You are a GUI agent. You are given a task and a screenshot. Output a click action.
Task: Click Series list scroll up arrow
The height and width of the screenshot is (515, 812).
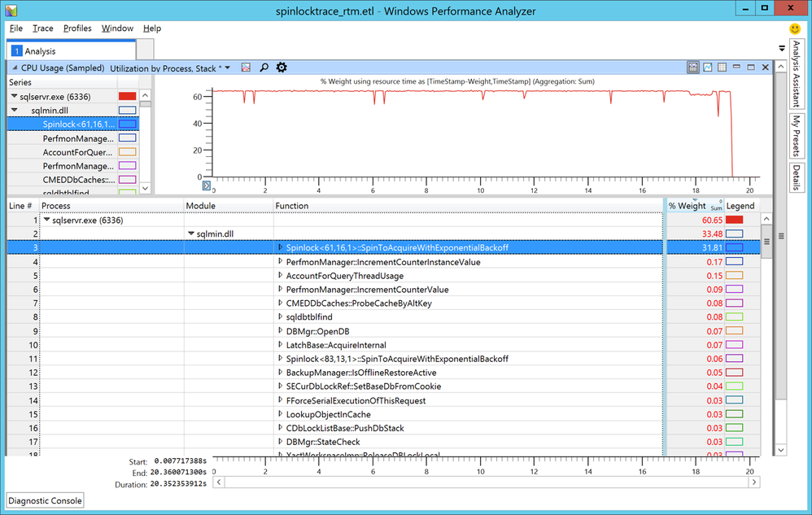pyautogui.click(x=146, y=95)
